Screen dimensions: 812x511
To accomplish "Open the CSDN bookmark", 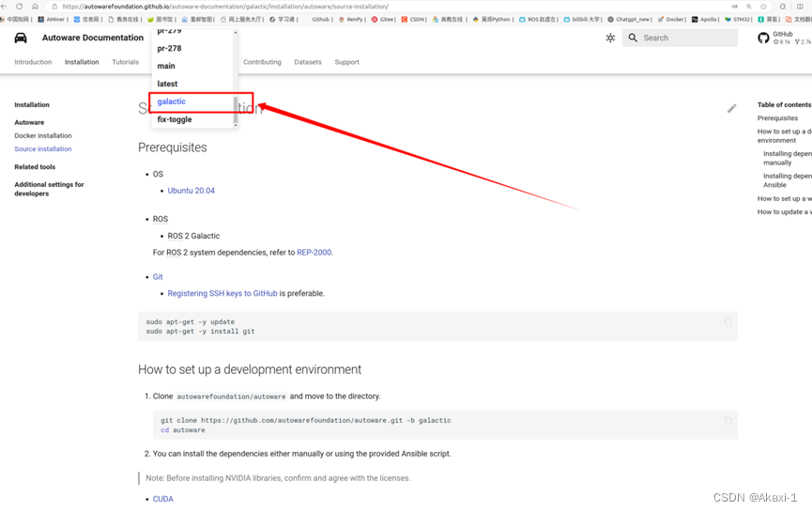I will pos(414,19).
